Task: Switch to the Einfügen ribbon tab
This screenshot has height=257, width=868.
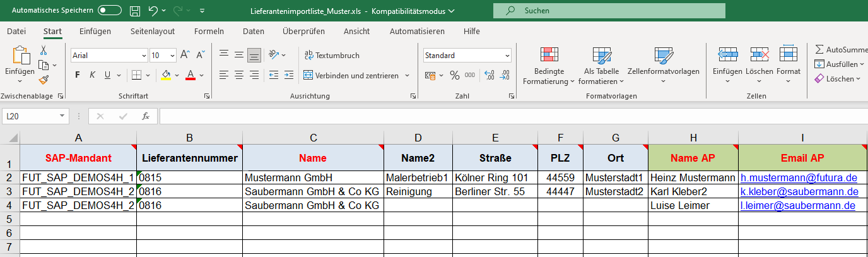Action: (x=95, y=31)
